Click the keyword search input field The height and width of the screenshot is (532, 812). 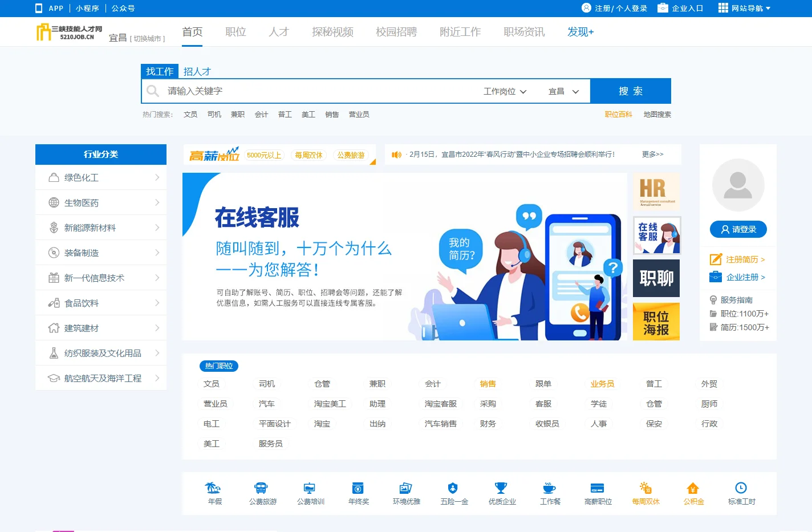[x=319, y=91]
